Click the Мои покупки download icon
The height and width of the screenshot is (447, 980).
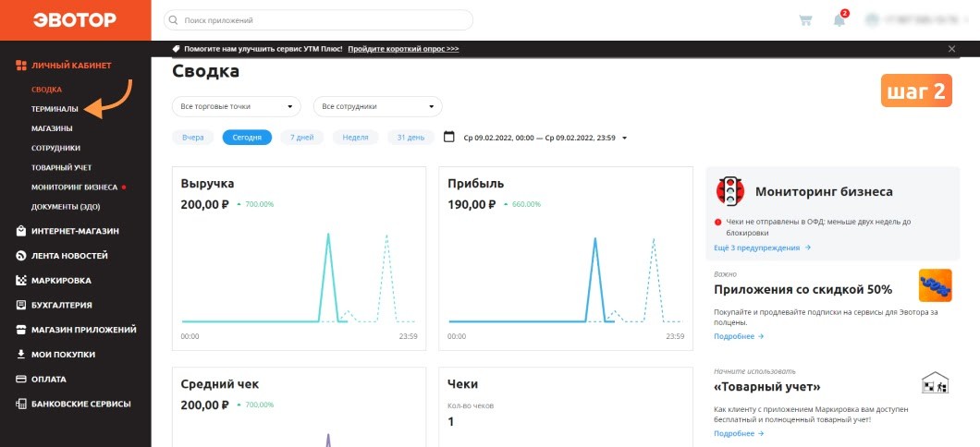point(20,354)
